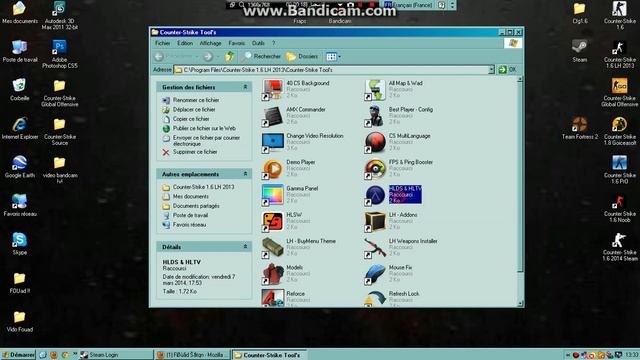The height and width of the screenshot is (360, 640).
Task: Open the AMX Commander shortcut icon
Action: [x=273, y=116]
